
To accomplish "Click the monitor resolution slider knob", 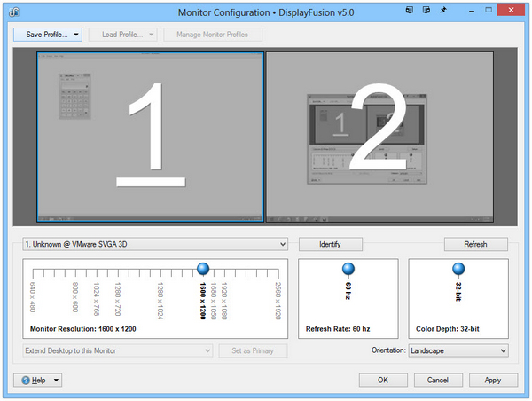I will 203,269.
